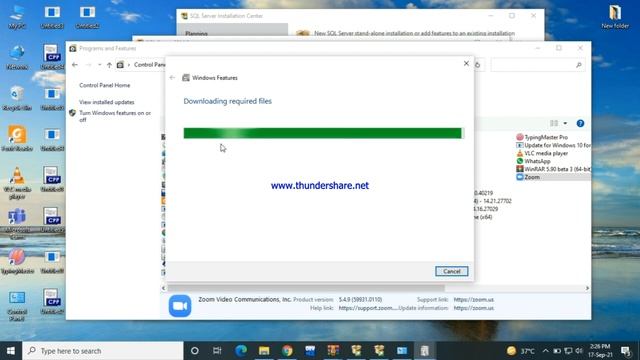Click the back arrow in Windows Features dialog
Viewport: 640px width, 360px height.
(172, 78)
